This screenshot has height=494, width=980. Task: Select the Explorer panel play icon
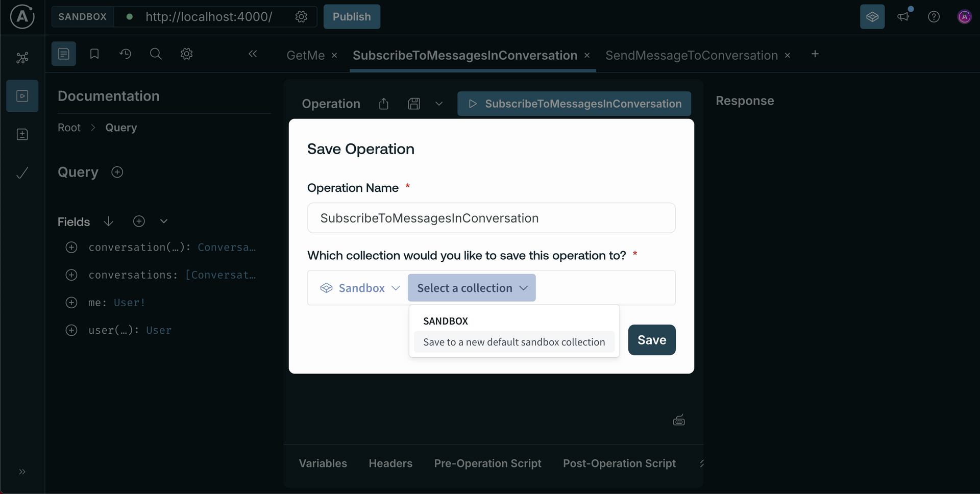pyautogui.click(x=22, y=96)
